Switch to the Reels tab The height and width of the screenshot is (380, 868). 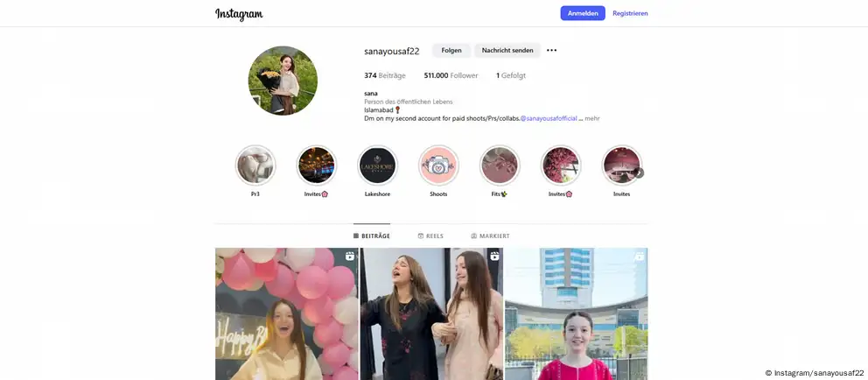(430, 236)
